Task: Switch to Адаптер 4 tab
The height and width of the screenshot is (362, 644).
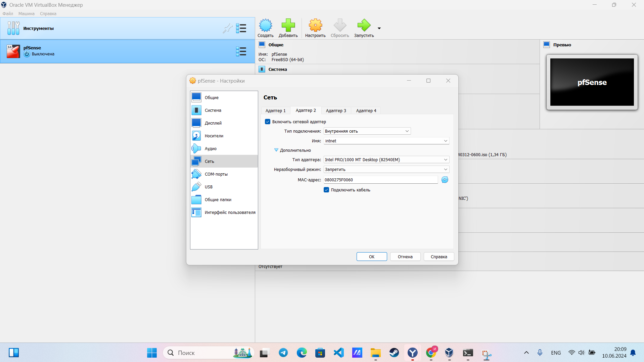Action: [366, 110]
